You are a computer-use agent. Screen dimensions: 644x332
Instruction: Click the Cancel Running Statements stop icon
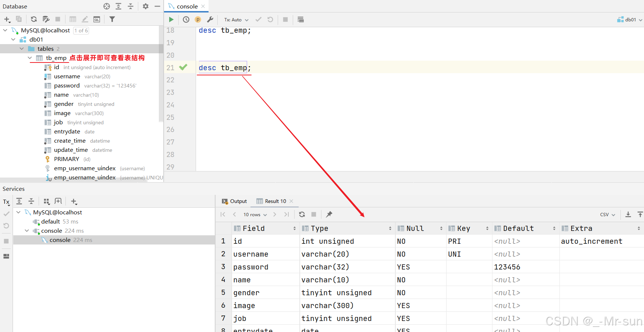(285, 19)
